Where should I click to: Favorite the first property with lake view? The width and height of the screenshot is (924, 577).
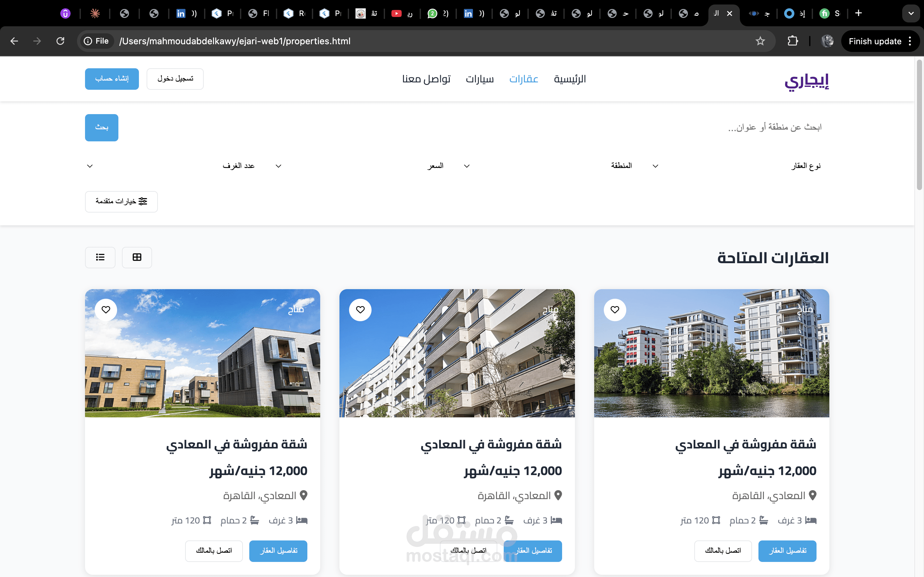pos(615,309)
